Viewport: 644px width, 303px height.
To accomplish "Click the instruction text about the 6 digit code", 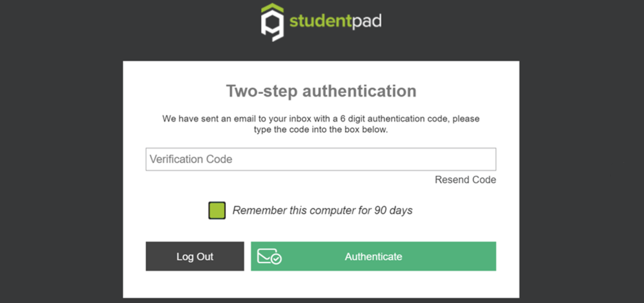I will (x=321, y=124).
